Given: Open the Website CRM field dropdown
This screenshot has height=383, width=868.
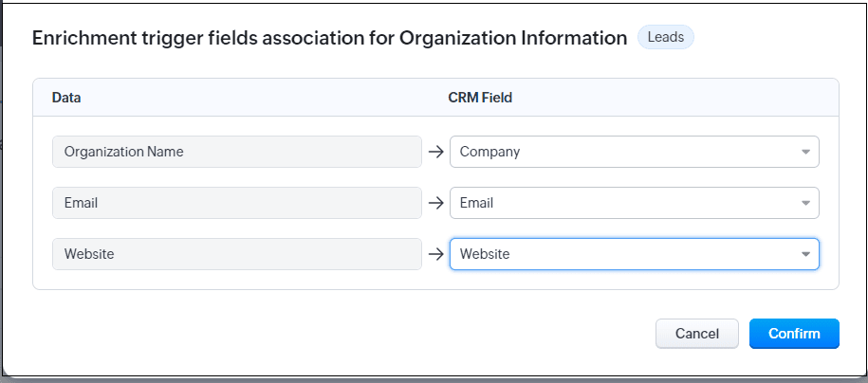Looking at the screenshot, I should pos(635,254).
